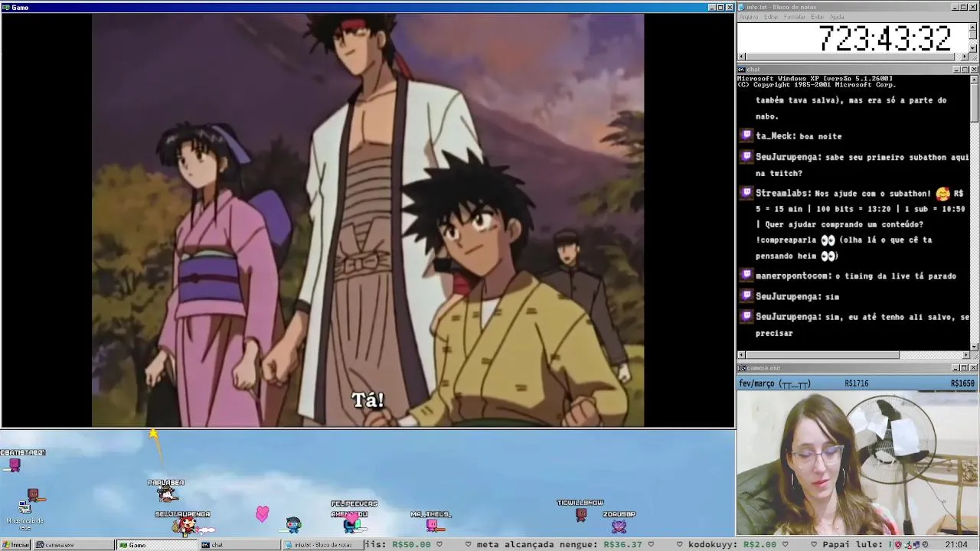The width and height of the screenshot is (980, 551).
Task: Click the webcam feed in camera.exe
Action: click(857, 464)
